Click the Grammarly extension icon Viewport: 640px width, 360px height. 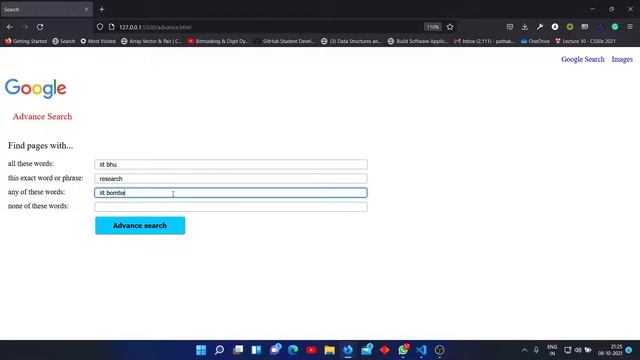tap(615, 27)
